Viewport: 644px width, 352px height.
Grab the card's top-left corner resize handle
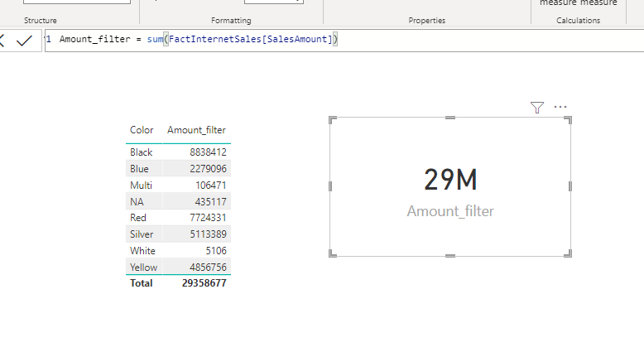tap(333, 120)
